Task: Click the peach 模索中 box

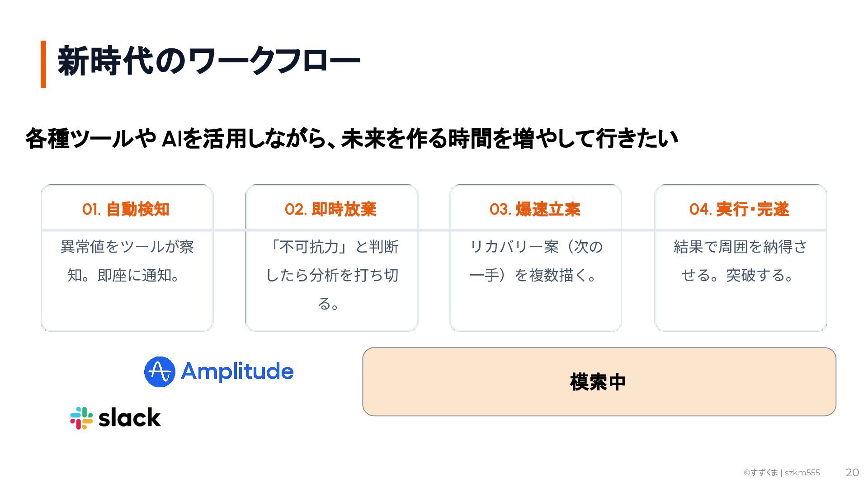Action: point(599,382)
